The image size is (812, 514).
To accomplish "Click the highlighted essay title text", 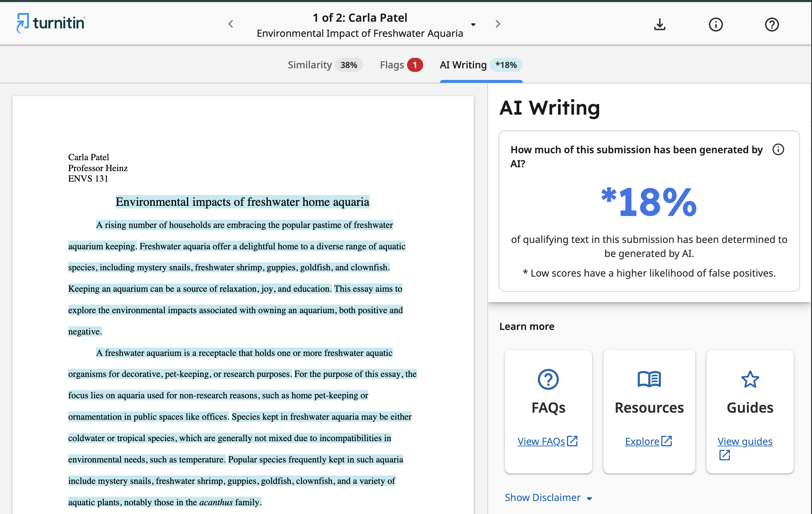I will pyautogui.click(x=242, y=202).
